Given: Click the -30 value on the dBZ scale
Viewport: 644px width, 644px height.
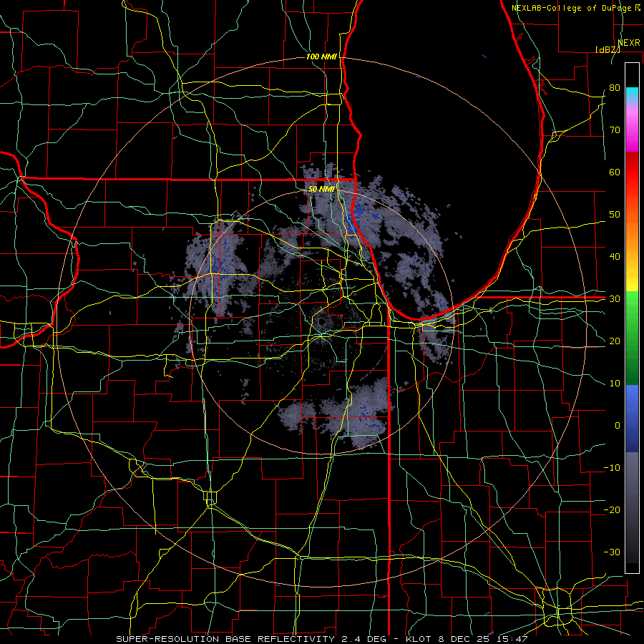Looking at the screenshot, I should coord(612,552).
